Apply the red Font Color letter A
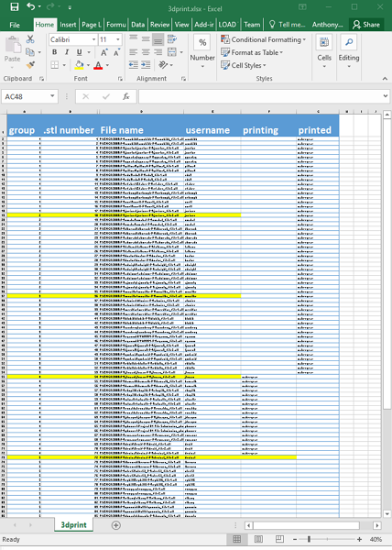The image size is (392, 550). point(98,65)
